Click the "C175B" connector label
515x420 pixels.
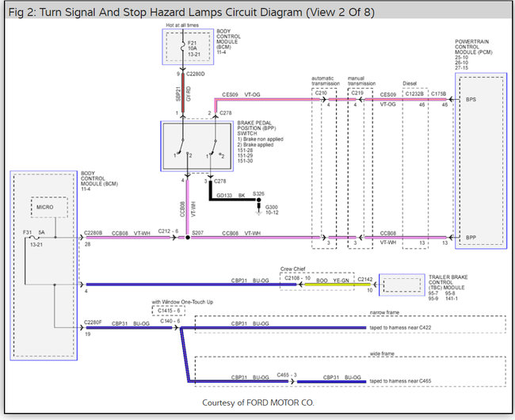tap(438, 94)
